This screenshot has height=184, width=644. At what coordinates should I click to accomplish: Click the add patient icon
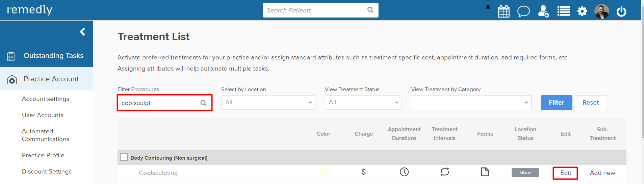[543, 11]
